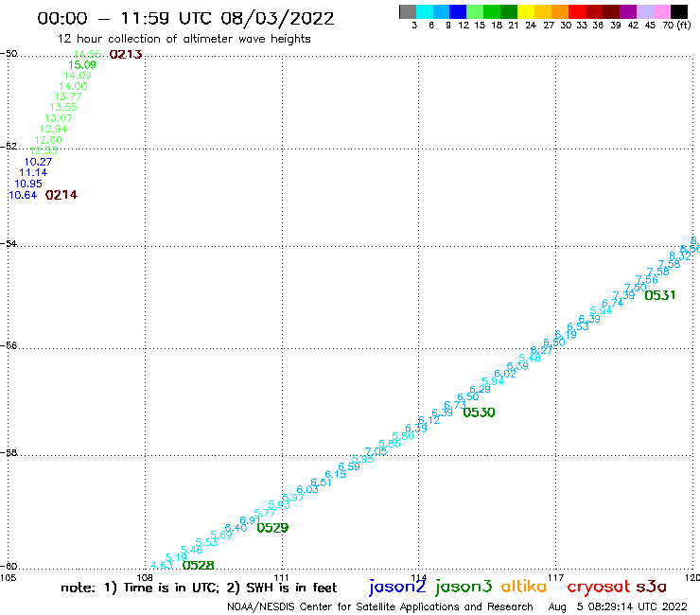
Task: Select the green time label 0531
Action: [660, 295]
